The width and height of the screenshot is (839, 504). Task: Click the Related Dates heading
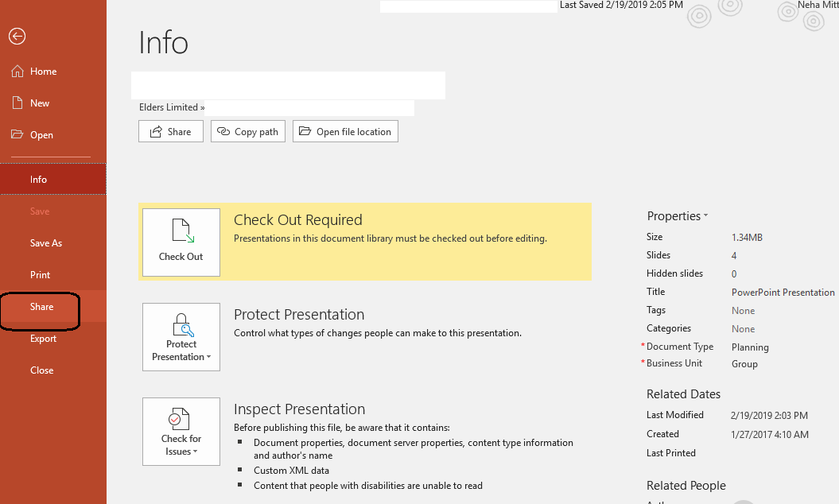tap(683, 394)
